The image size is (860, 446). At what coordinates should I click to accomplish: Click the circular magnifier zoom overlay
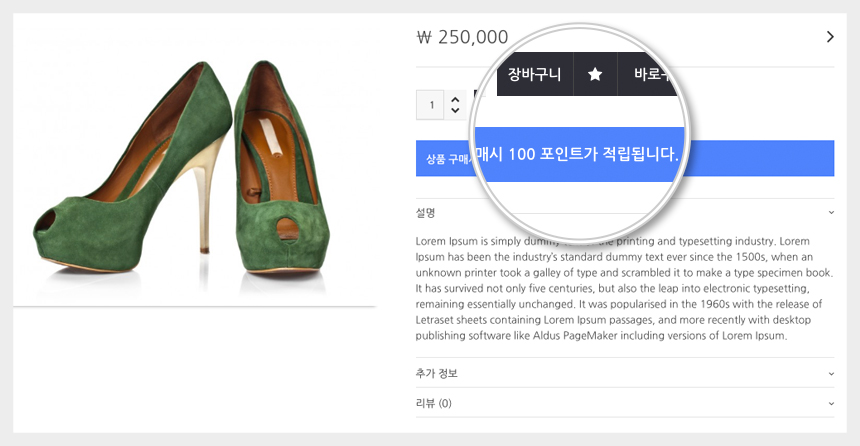click(580, 134)
